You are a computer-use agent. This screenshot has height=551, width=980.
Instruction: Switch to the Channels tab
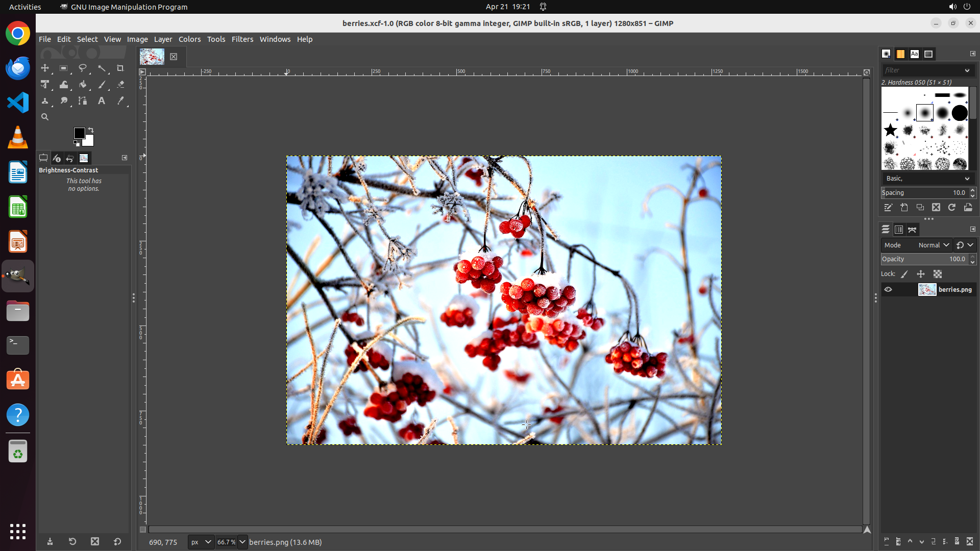coord(899,230)
